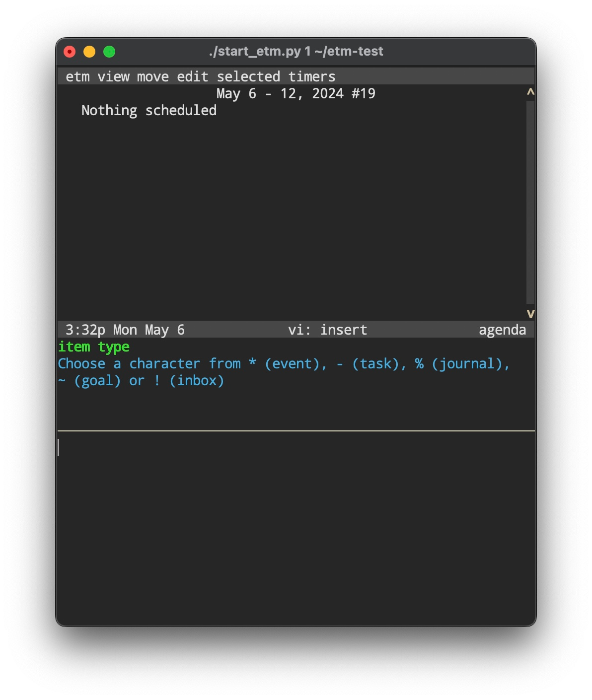Open the view menu
The image size is (592, 700).
[x=113, y=76]
